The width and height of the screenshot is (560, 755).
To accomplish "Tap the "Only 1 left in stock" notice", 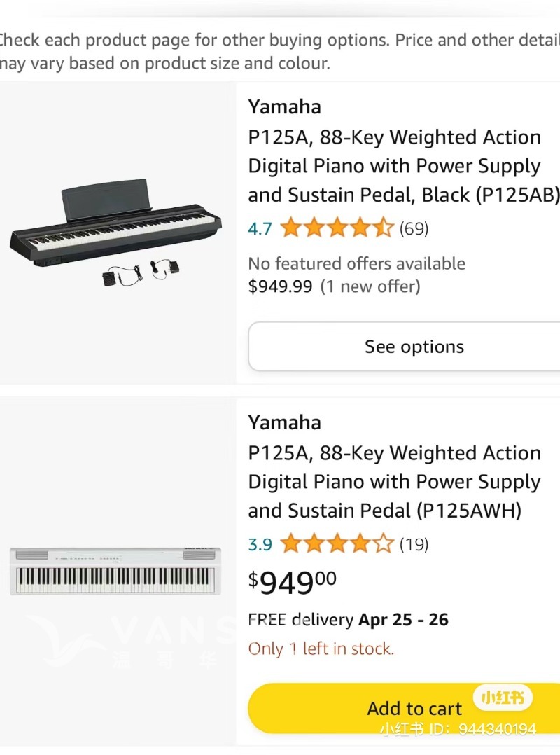I will 321,649.
